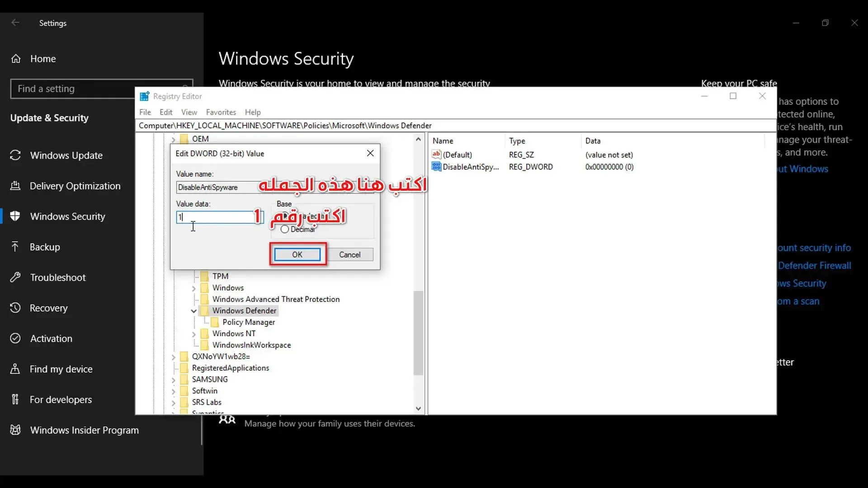Click the DisableAntiSpyware DWORD entry

(x=471, y=167)
